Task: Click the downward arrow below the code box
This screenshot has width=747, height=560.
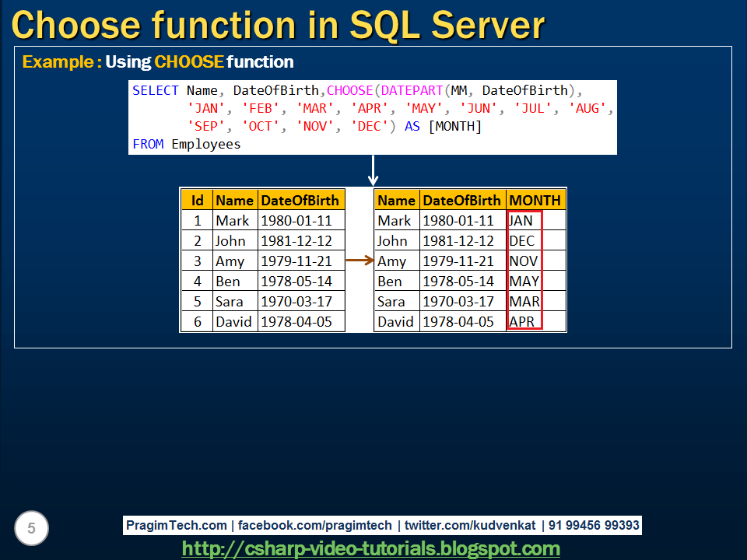Action: pyautogui.click(x=373, y=169)
